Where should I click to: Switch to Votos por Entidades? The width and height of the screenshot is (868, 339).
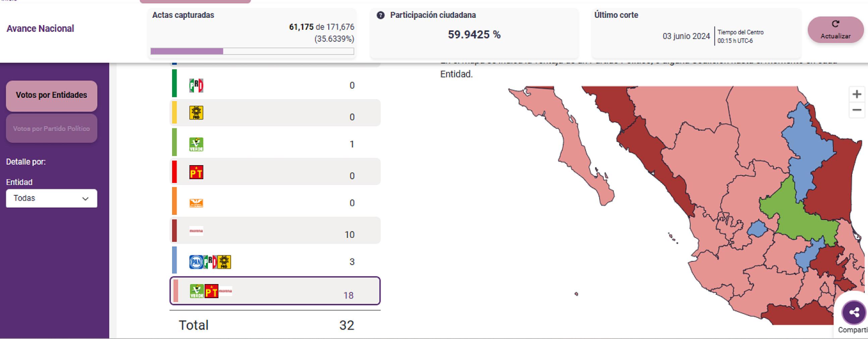pos(52,95)
